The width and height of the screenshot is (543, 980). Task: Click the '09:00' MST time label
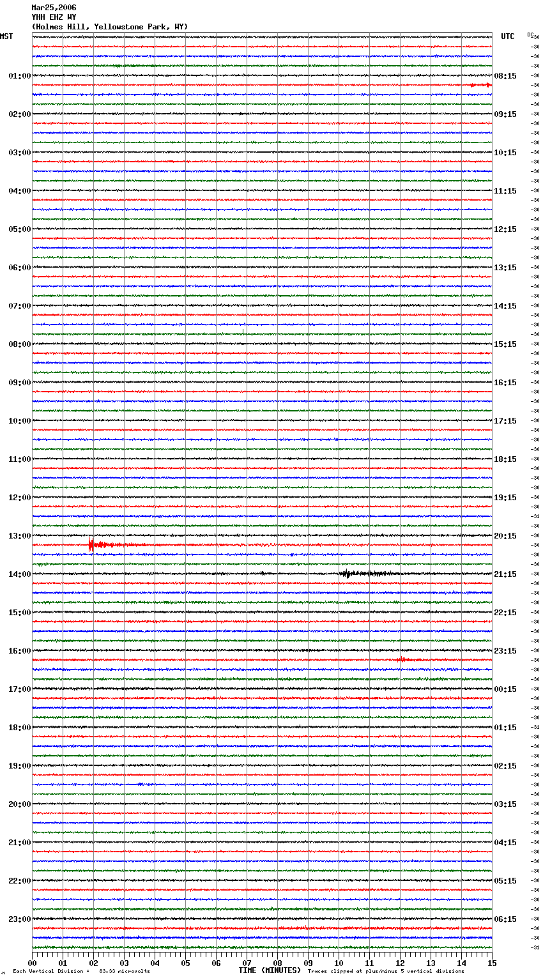(x=20, y=383)
